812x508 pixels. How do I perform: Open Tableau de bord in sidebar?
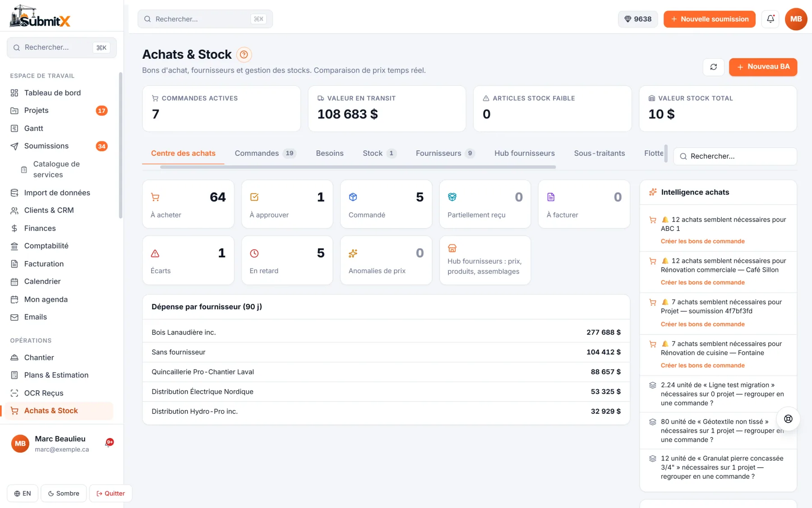[59, 93]
